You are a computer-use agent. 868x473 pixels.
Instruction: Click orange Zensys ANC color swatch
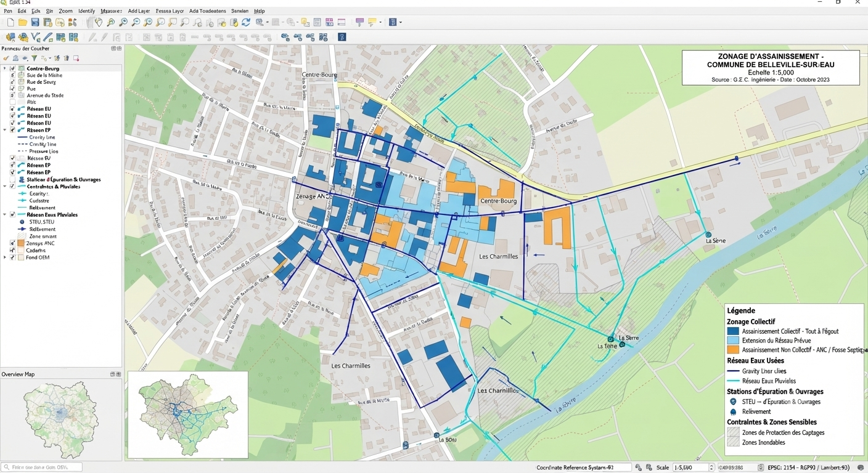tap(21, 243)
